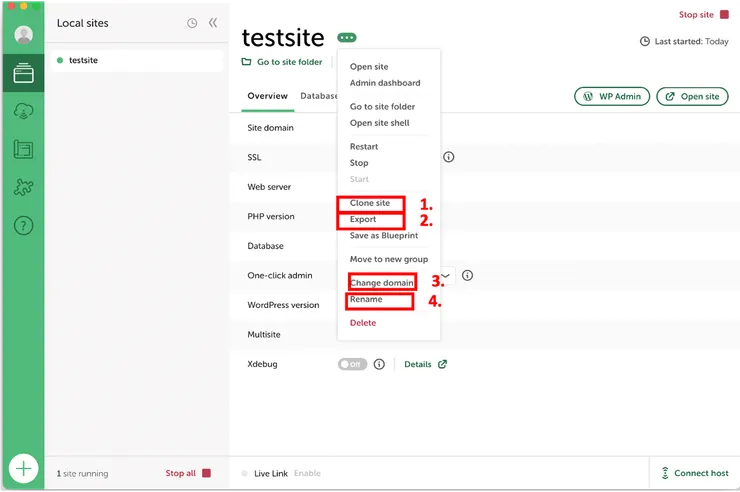Image resolution: width=740 pixels, height=492 pixels.
Task: Open Xdebug Details link
Action: (425, 364)
